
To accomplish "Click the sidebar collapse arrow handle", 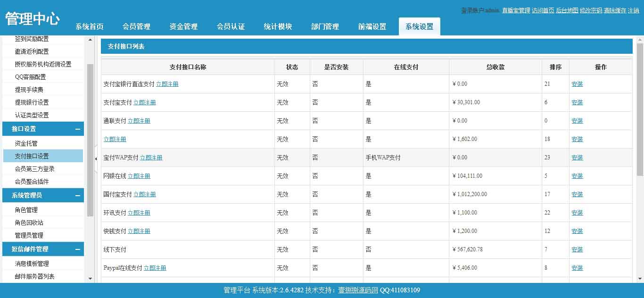I will pos(96,159).
